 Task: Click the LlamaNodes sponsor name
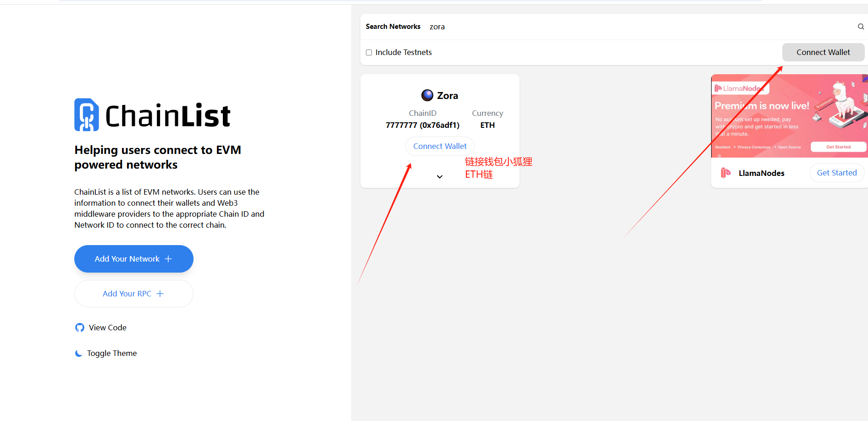click(x=762, y=173)
